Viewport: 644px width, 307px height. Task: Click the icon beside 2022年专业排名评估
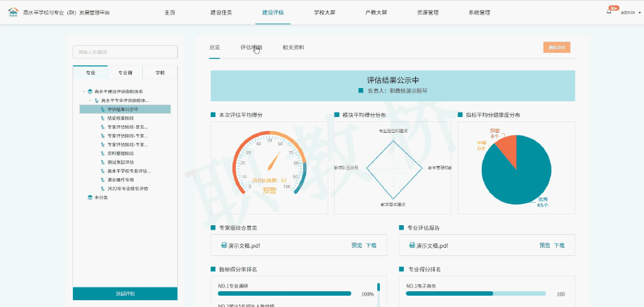[103, 189]
